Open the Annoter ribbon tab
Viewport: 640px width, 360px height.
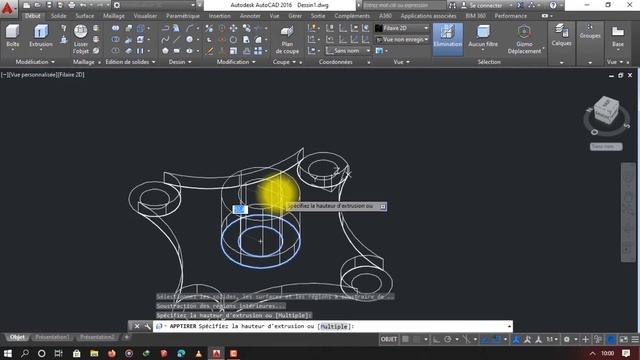point(250,16)
